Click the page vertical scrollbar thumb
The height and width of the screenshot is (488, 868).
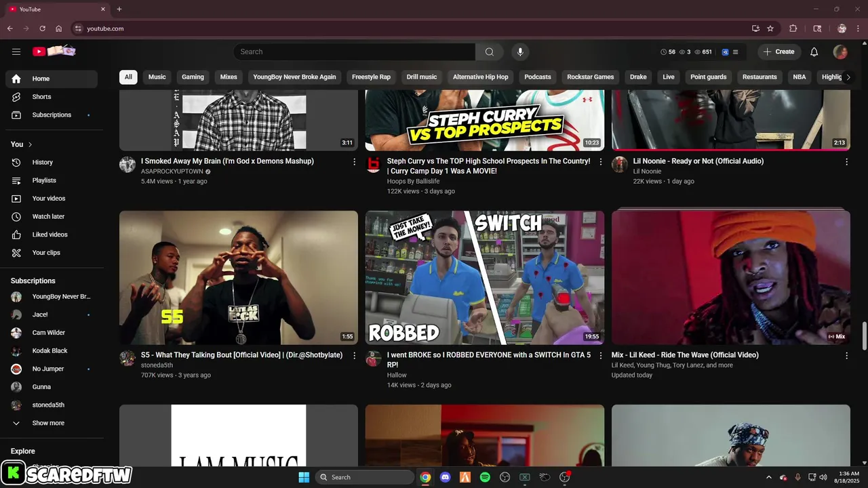coord(864,337)
